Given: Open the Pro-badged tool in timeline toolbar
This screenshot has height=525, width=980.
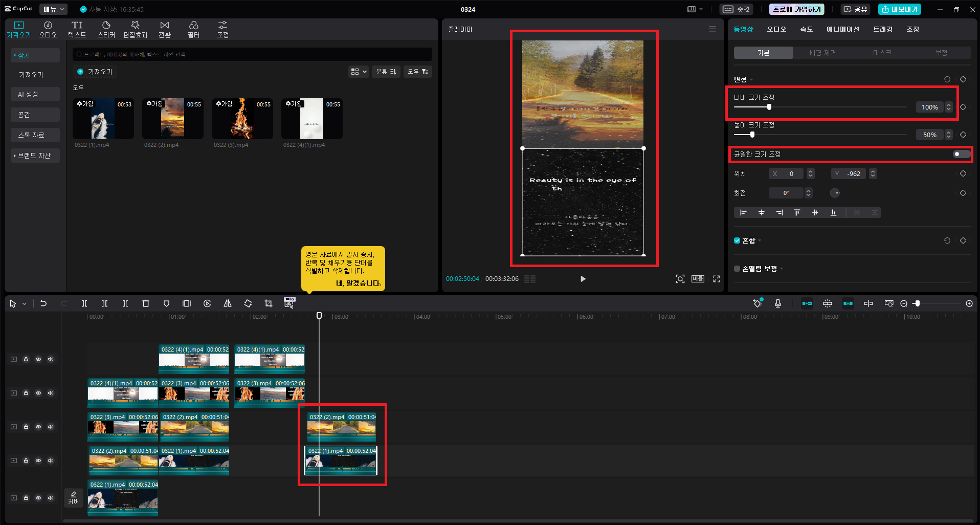Looking at the screenshot, I should pos(289,303).
